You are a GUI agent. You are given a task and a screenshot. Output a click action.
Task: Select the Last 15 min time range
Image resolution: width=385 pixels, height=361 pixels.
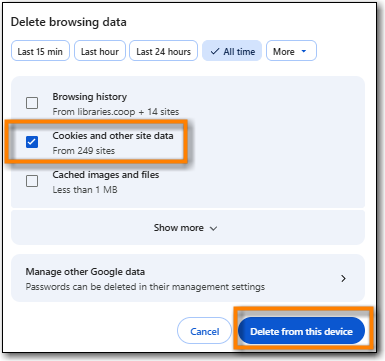click(40, 51)
